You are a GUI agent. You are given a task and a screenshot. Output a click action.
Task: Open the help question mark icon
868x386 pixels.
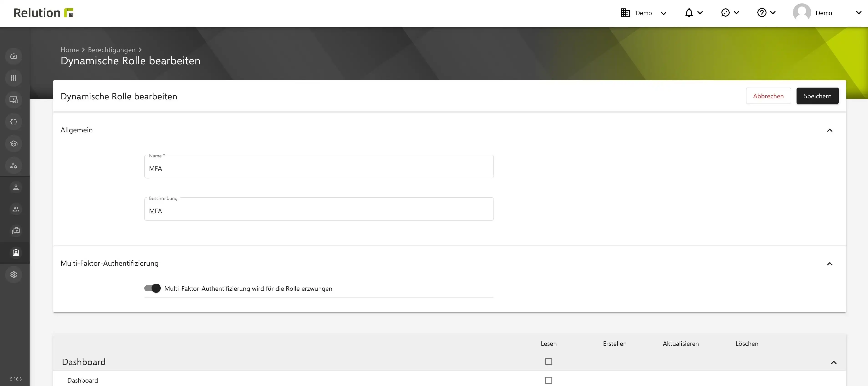(x=762, y=13)
